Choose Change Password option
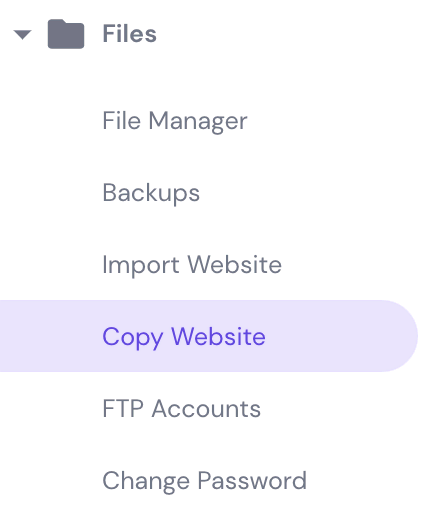Viewport: 436px width, 522px height. pyautogui.click(x=204, y=481)
